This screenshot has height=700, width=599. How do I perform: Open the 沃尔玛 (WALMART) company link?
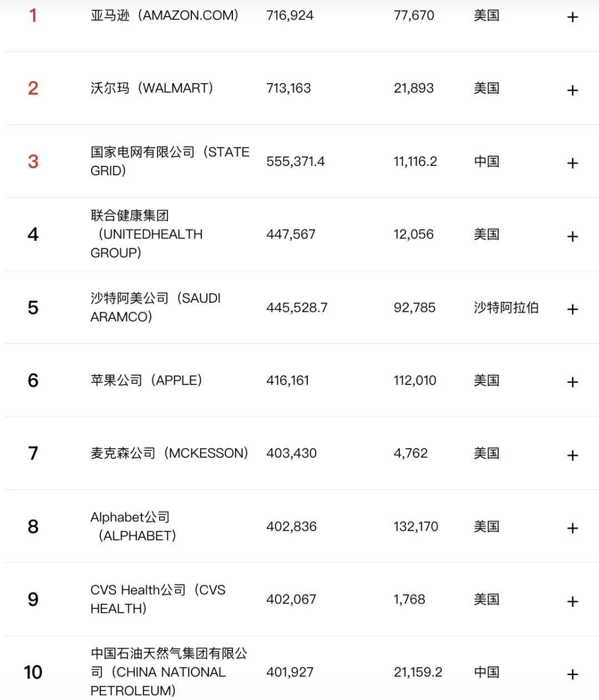(152, 88)
